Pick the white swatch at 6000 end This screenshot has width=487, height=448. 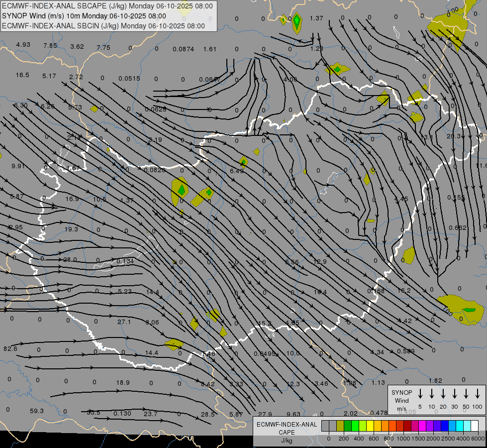(474, 426)
